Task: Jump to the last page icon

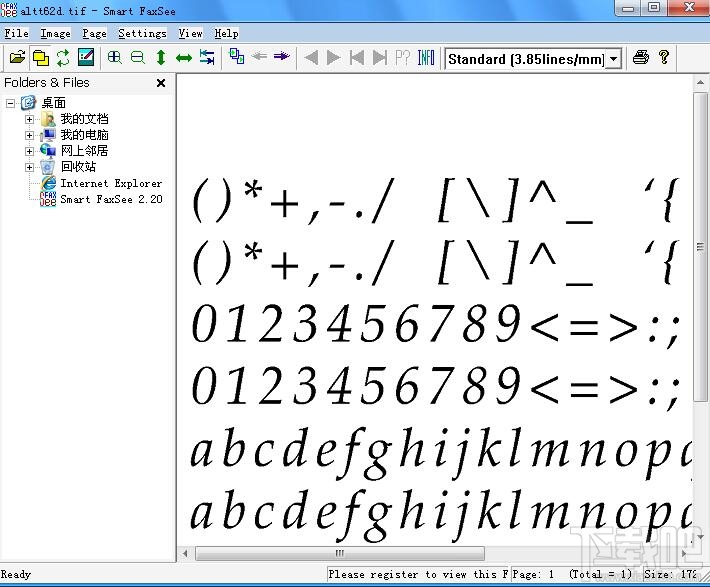Action: 379,58
